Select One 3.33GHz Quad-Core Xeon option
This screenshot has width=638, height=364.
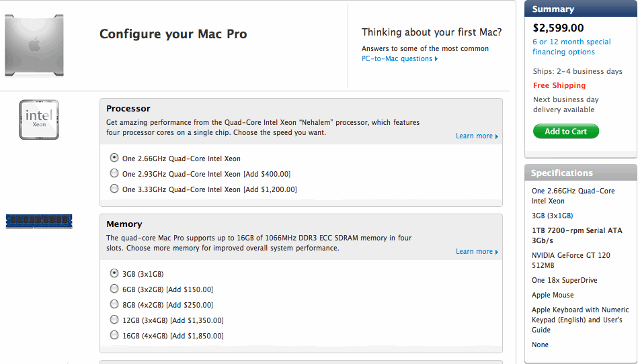pyautogui.click(x=114, y=189)
